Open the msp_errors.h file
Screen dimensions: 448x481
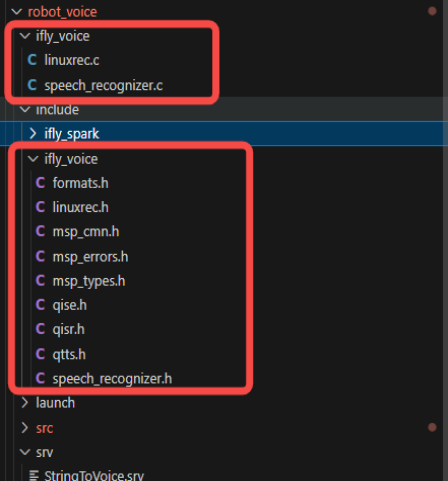tap(90, 257)
